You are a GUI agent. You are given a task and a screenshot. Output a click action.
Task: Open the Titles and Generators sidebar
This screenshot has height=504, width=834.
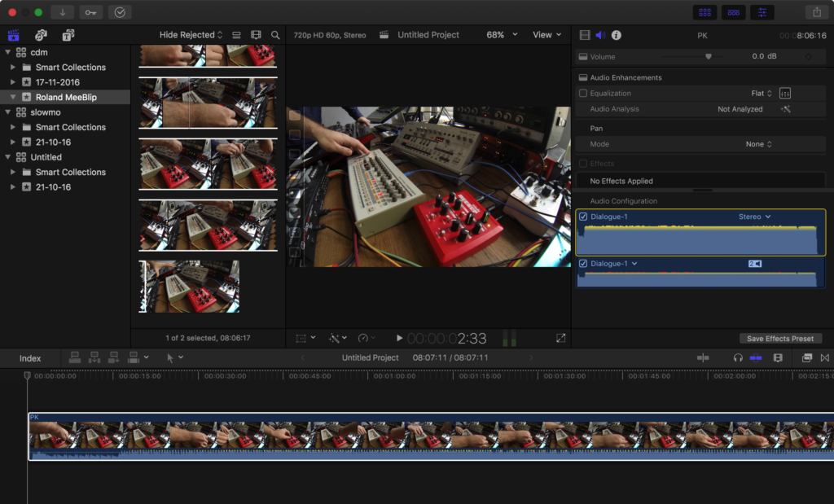tap(68, 35)
